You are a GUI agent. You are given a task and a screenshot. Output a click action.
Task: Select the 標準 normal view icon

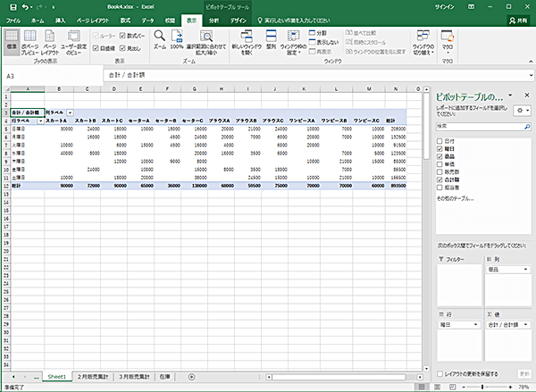[x=12, y=41]
